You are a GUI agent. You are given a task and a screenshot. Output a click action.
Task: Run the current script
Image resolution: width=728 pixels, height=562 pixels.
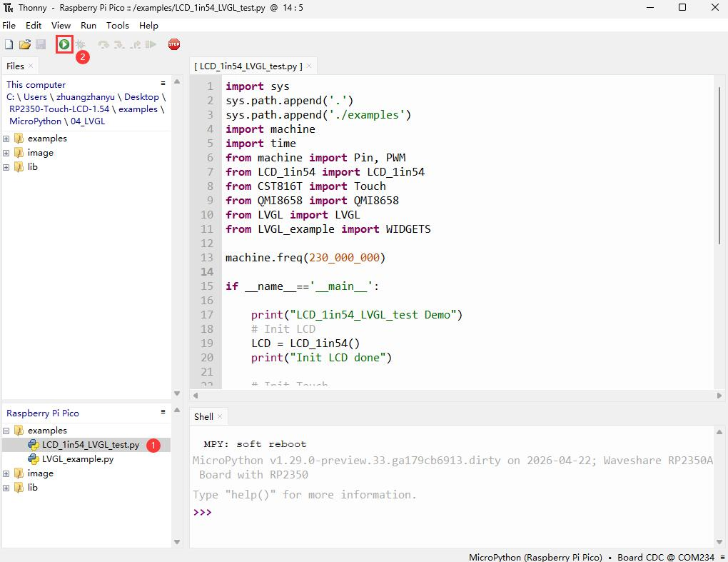pyautogui.click(x=64, y=44)
